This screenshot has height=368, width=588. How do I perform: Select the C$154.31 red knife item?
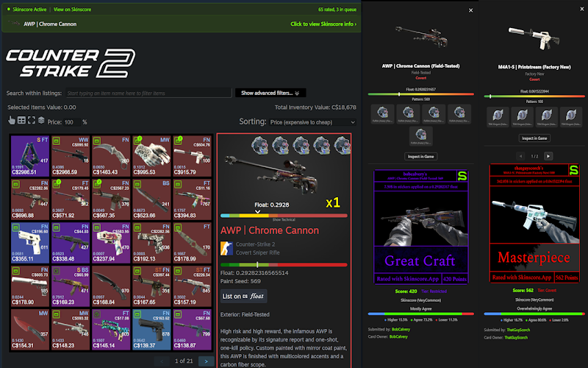tap(30, 329)
